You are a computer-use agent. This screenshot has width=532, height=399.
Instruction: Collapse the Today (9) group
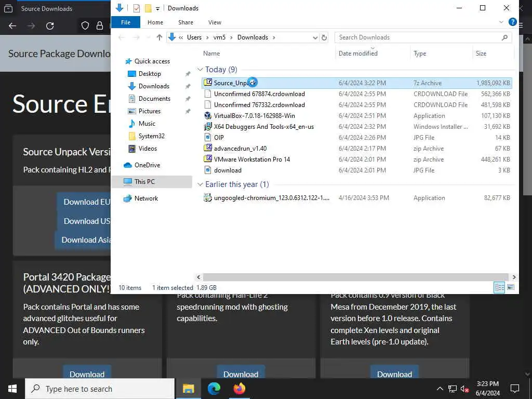200,70
